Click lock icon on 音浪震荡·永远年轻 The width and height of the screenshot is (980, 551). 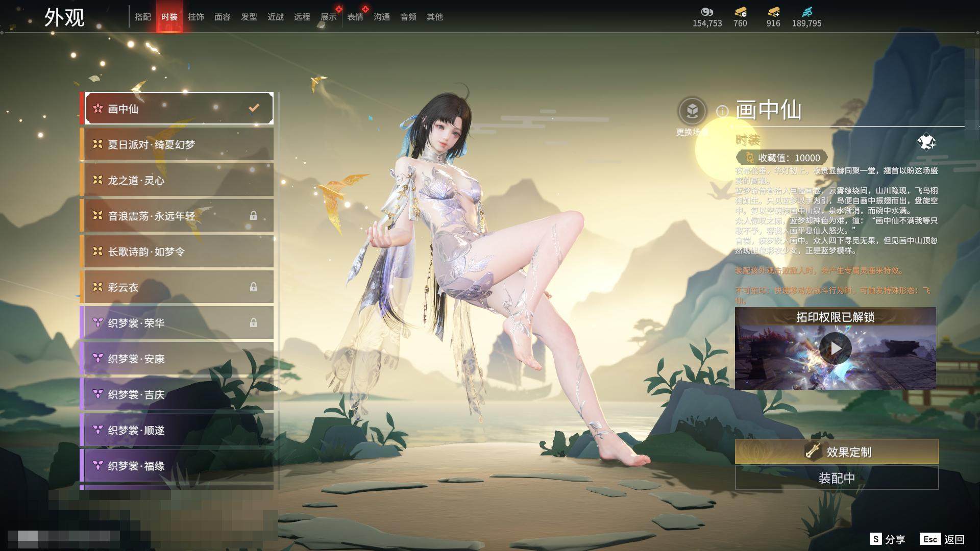coord(253,216)
